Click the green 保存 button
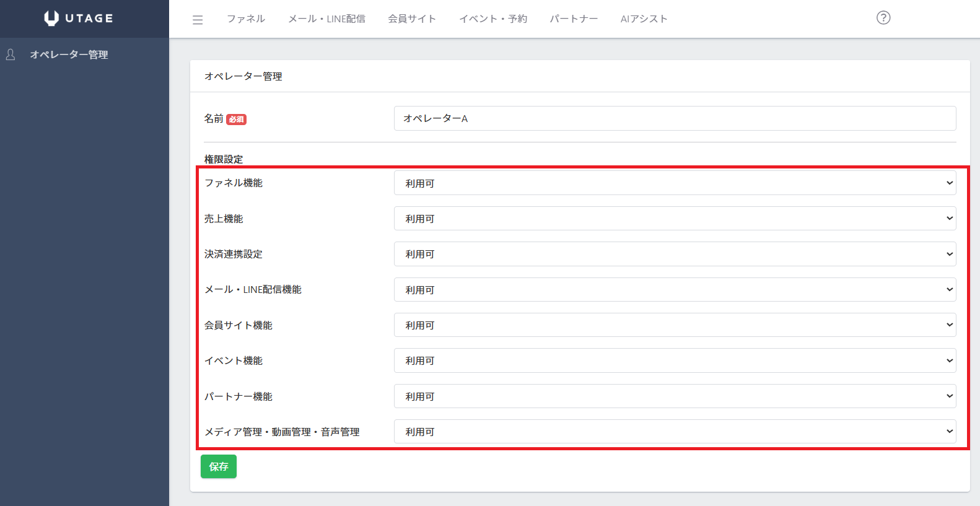 219,466
